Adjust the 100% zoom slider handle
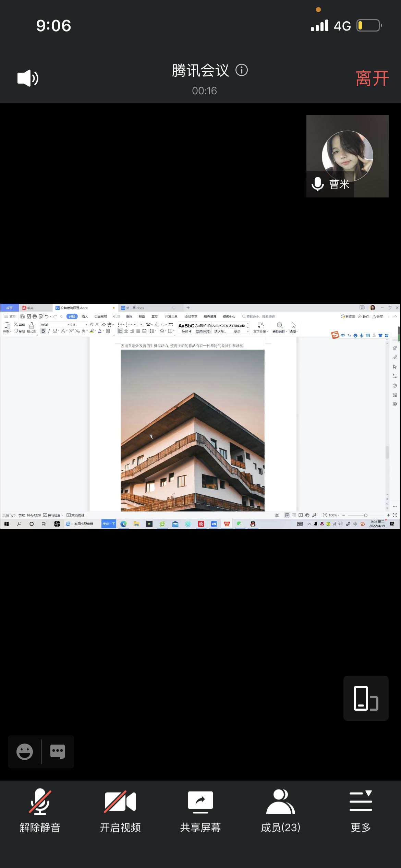This screenshot has height=868, width=401. (x=366, y=515)
